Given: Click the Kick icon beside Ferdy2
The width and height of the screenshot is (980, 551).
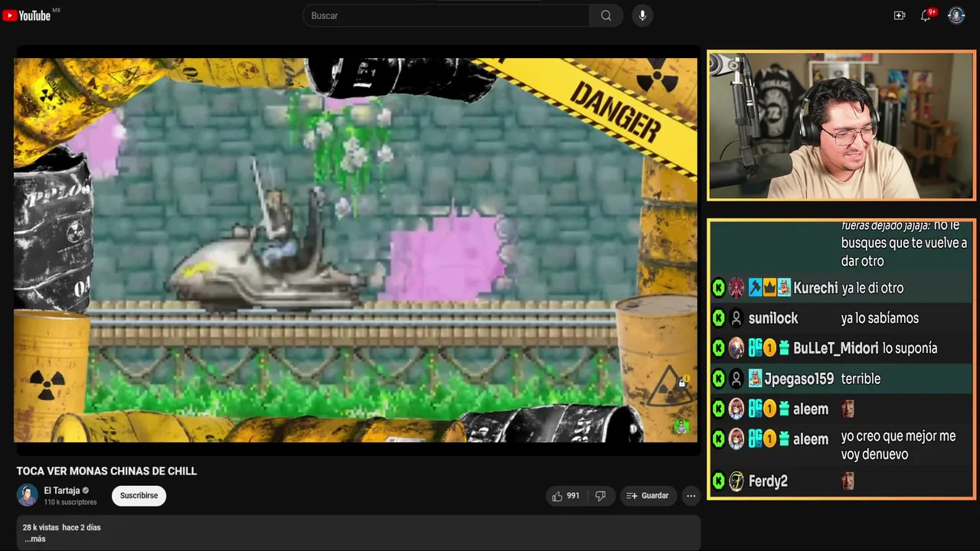Looking at the screenshot, I should click(x=718, y=481).
